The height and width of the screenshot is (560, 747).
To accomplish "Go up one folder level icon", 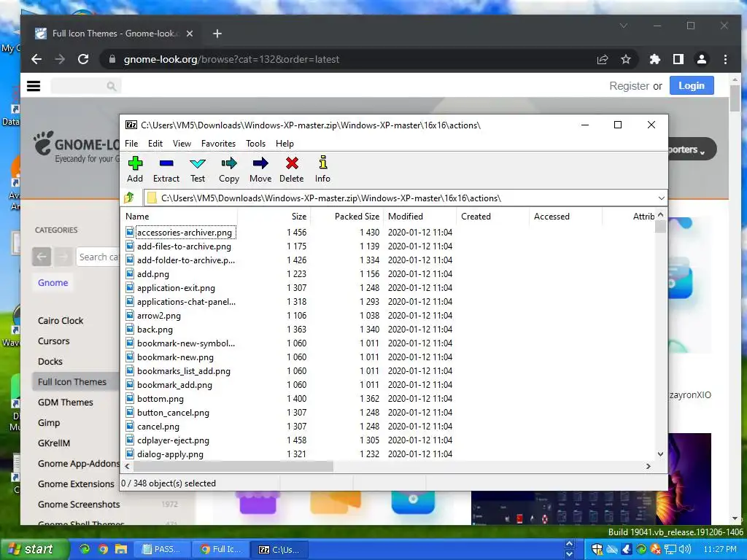I will pos(128,198).
